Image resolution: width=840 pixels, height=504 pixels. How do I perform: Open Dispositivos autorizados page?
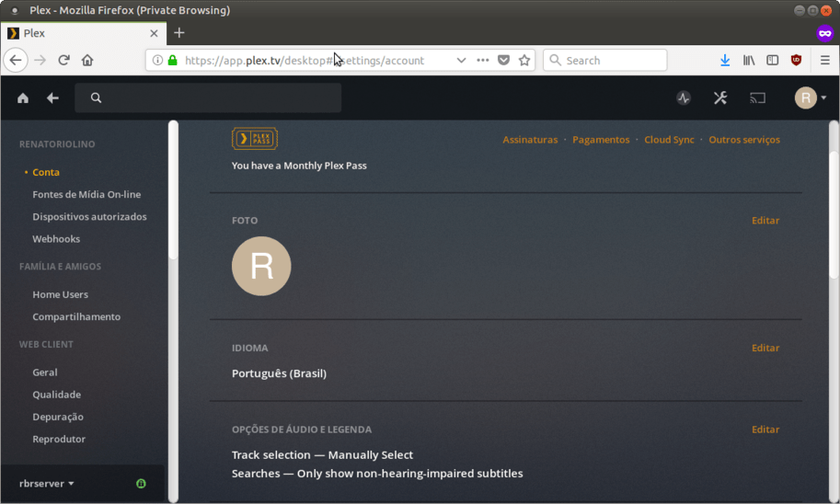click(x=89, y=217)
